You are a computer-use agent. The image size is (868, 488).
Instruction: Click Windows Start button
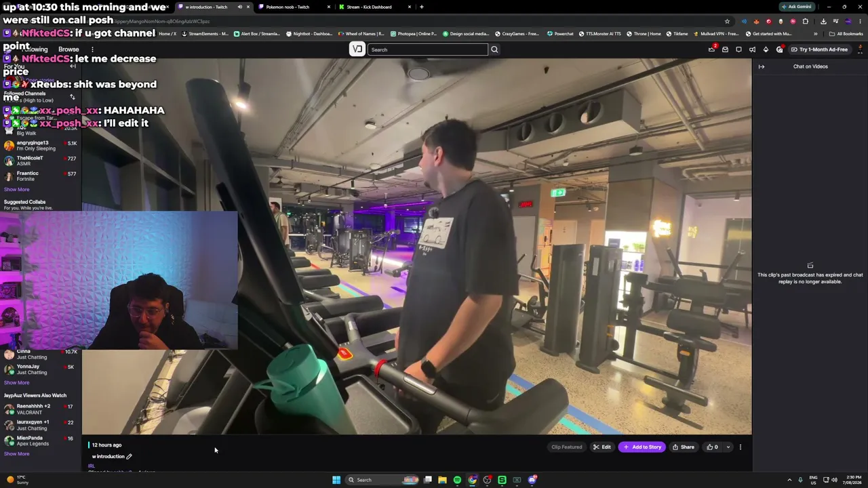coord(336,480)
